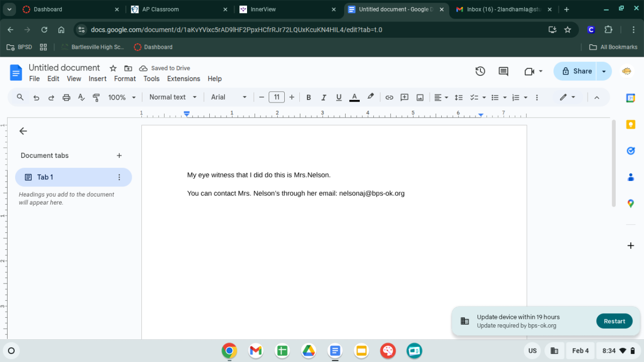Screen dimensions: 644x362
Task: Print the document from the toolbar
Action: click(x=66, y=98)
